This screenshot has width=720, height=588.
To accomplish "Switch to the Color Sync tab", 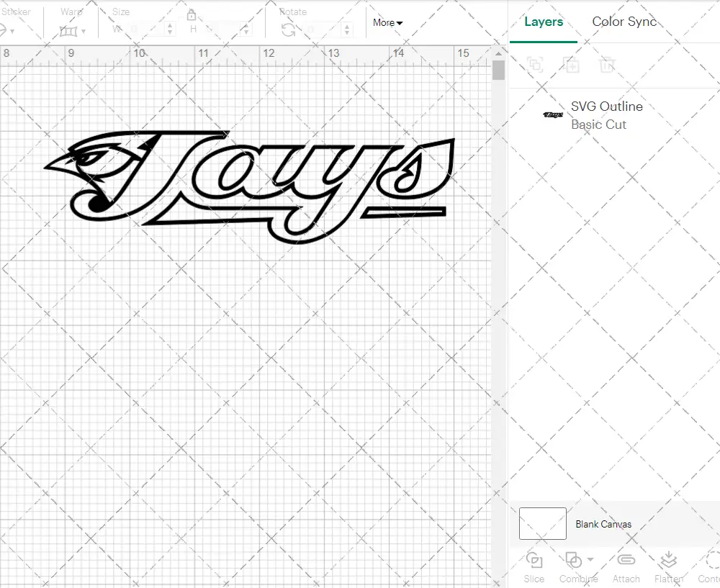I will coord(624,22).
